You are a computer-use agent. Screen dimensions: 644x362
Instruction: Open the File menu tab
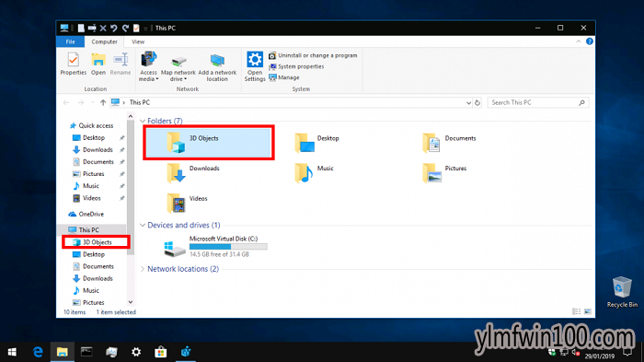pyautogui.click(x=70, y=41)
